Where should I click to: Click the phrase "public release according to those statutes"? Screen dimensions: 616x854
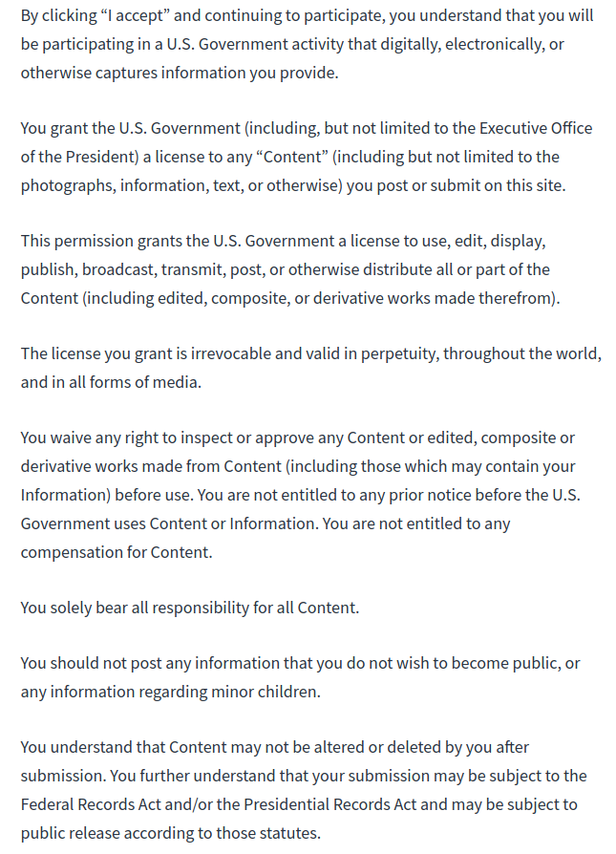click(x=170, y=832)
